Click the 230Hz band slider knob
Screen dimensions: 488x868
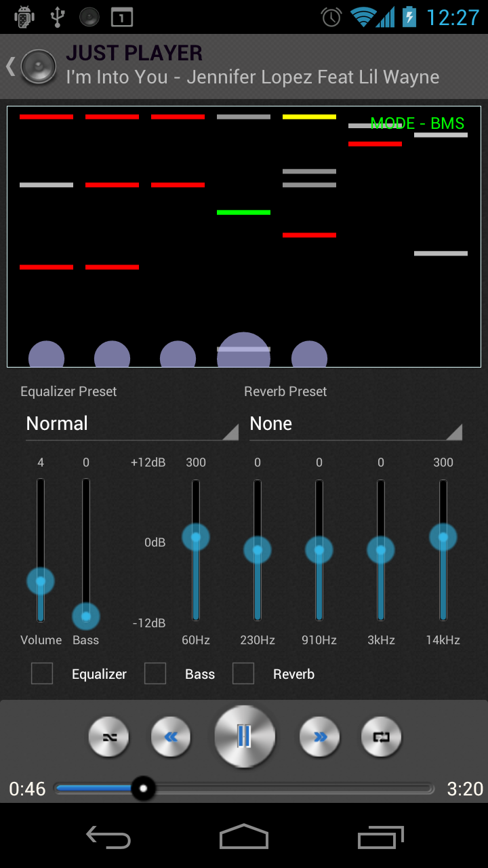click(x=258, y=550)
